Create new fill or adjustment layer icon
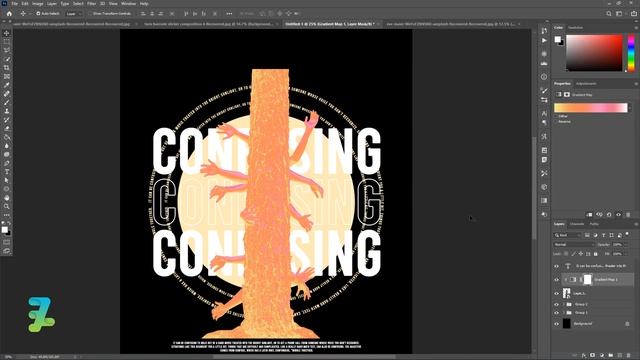The image size is (640, 360). click(602, 356)
